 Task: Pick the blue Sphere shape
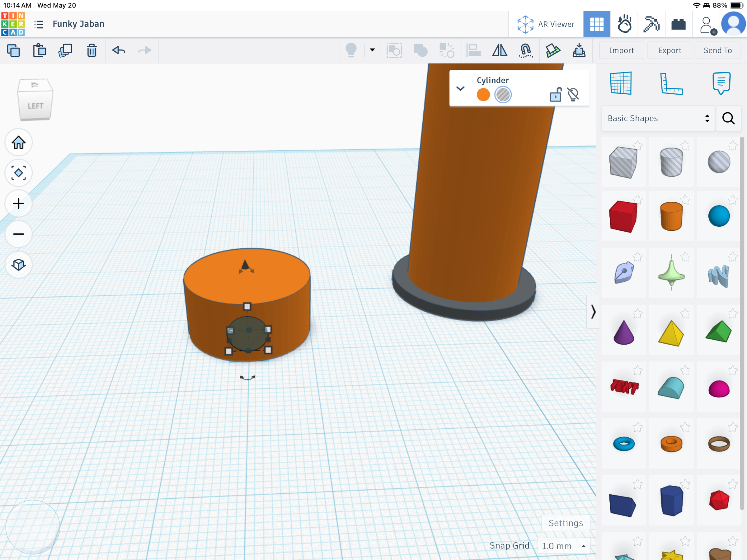[719, 216]
